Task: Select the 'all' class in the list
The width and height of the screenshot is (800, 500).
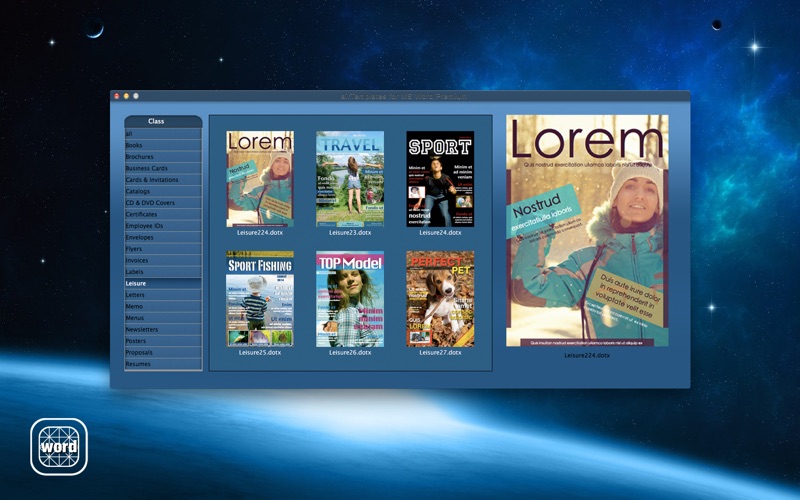Action: click(x=163, y=134)
